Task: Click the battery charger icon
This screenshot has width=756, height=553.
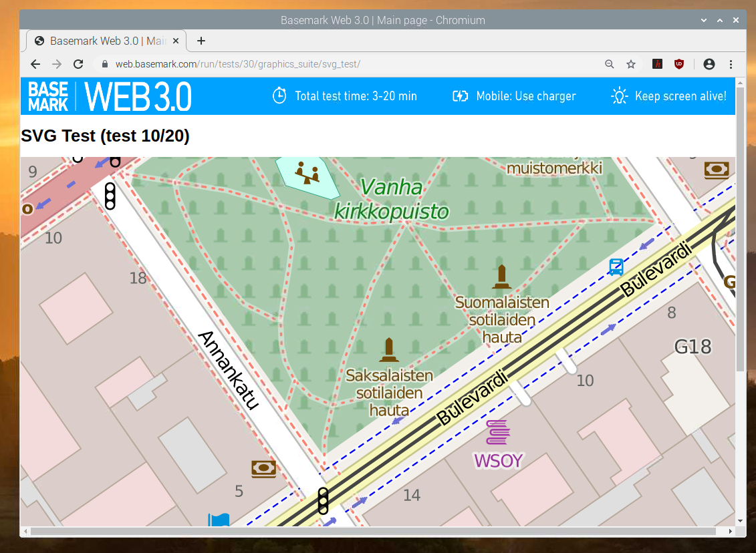Action: 460,96
